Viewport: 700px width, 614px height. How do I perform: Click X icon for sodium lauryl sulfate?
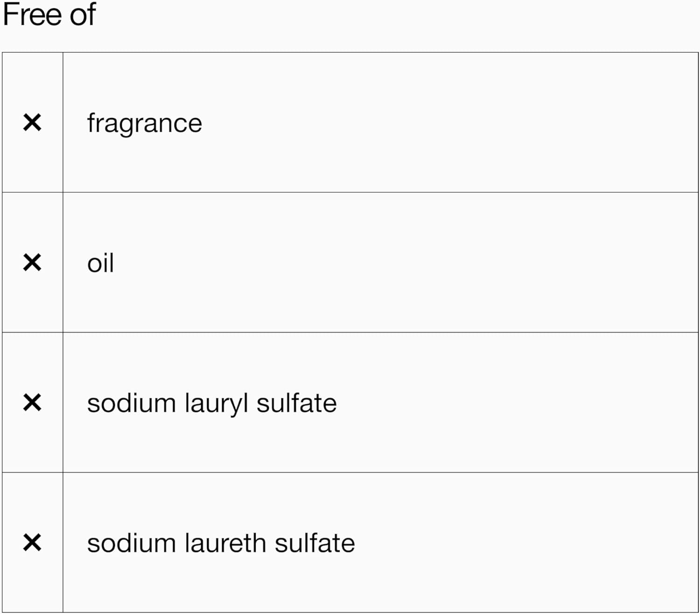[32, 402]
